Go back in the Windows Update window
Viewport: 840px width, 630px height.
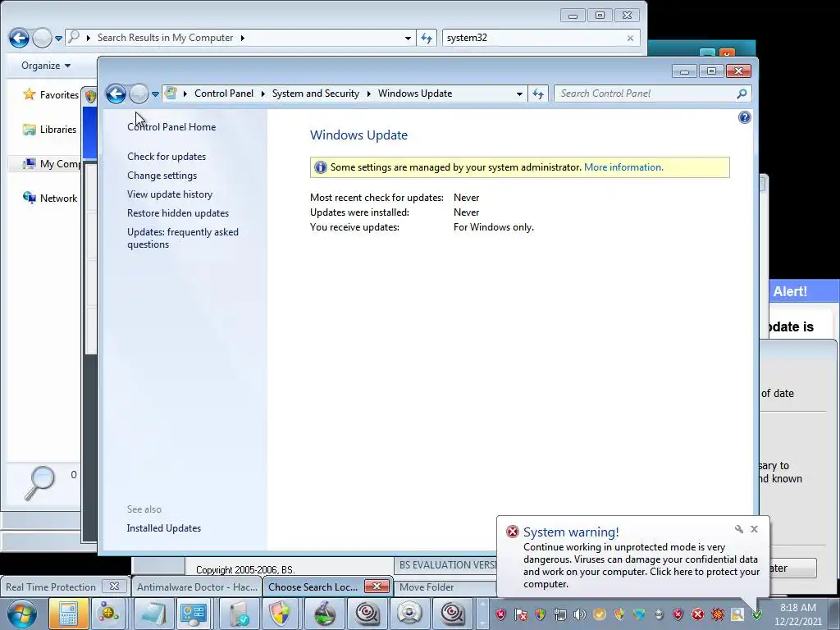(116, 94)
